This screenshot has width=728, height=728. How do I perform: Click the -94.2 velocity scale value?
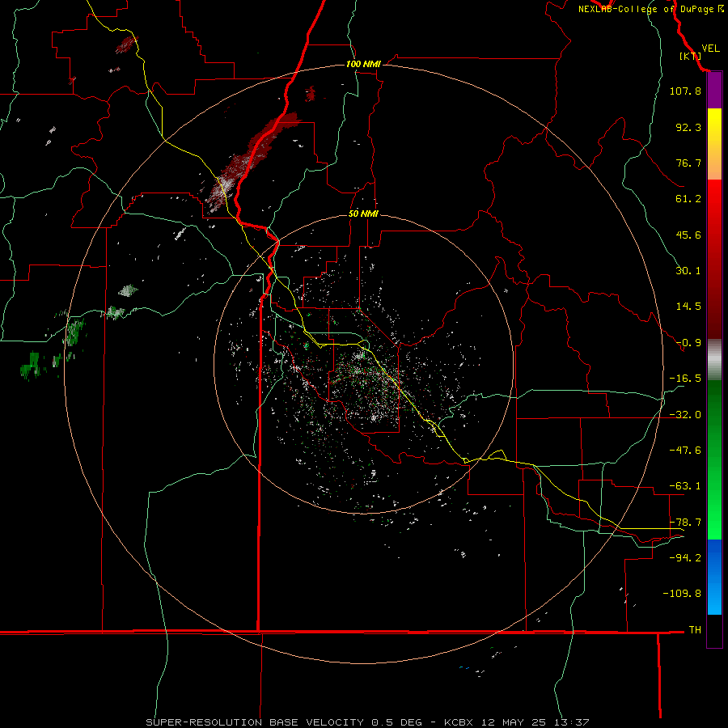pyautogui.click(x=685, y=558)
